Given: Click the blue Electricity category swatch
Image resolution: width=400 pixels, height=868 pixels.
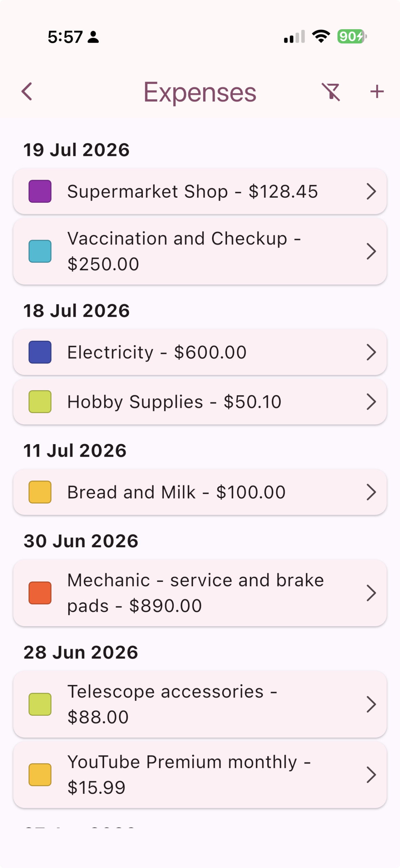Looking at the screenshot, I should pos(40,352).
